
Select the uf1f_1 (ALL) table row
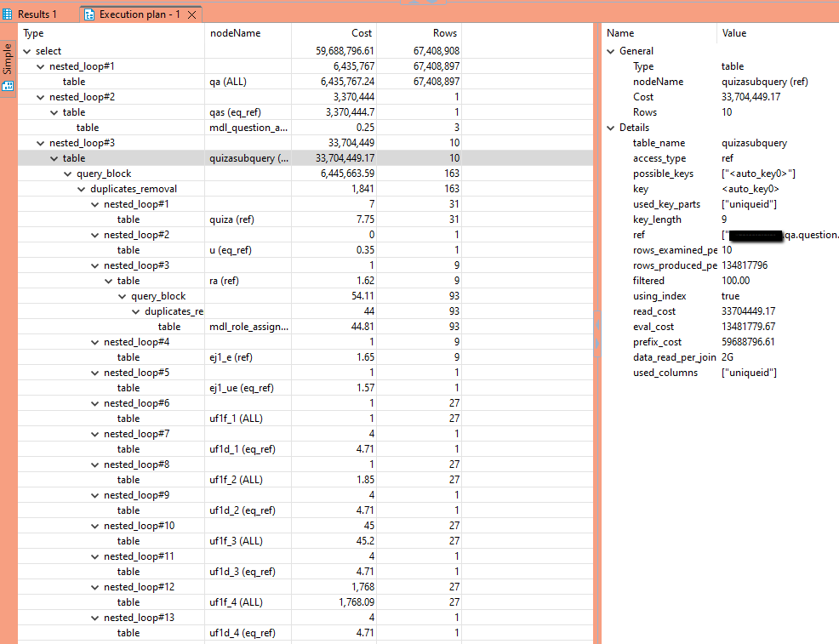305,419
